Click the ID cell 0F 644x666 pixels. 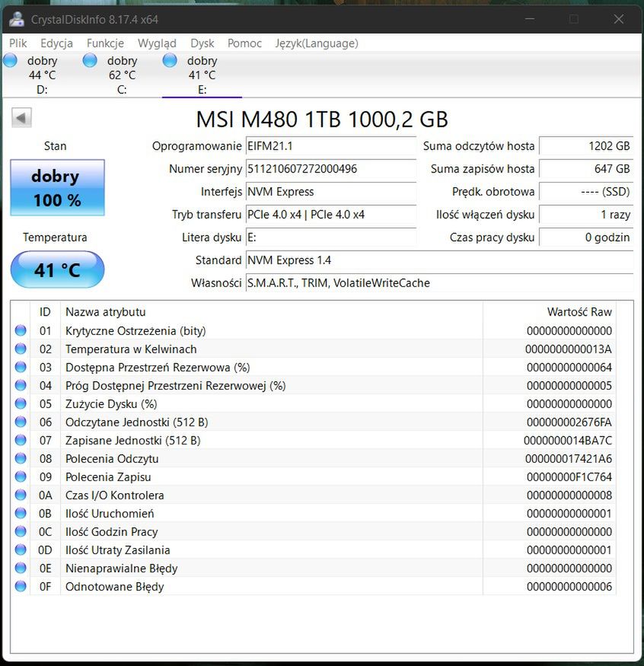click(x=45, y=587)
